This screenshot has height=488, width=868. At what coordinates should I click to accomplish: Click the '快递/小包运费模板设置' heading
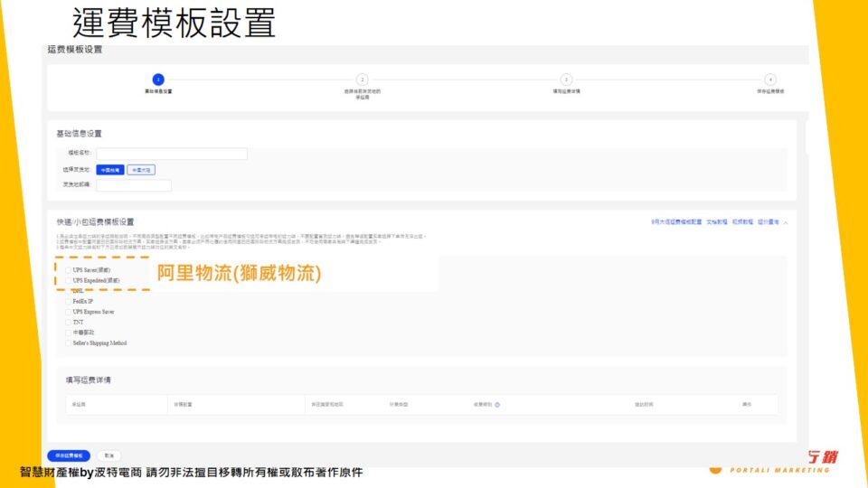pyautogui.click(x=95, y=222)
